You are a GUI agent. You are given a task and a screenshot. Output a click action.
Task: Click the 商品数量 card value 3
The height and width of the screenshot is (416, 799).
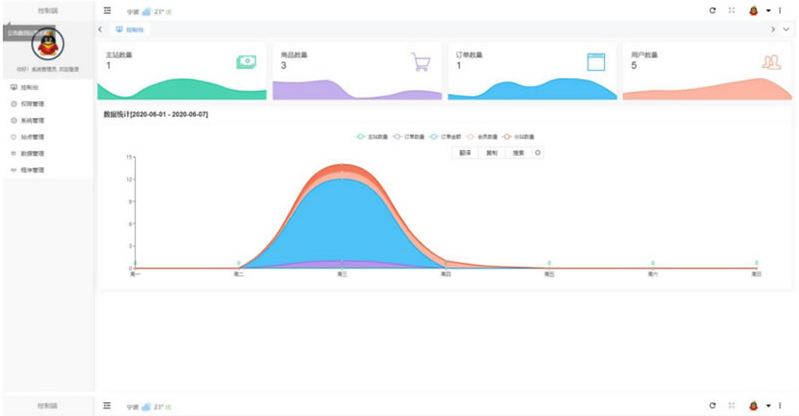[x=283, y=65]
